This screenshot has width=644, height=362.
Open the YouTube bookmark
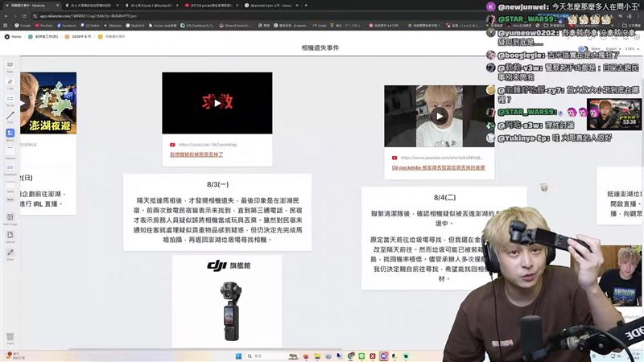[44, 26]
